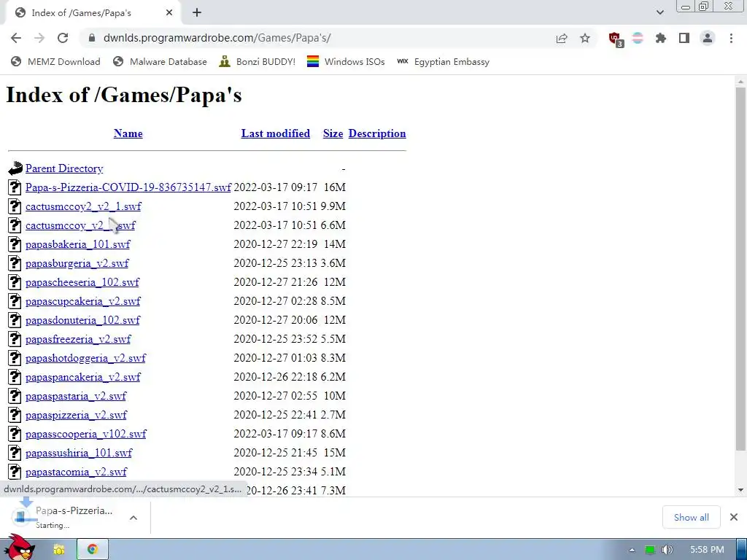This screenshot has height=560, width=747.
Task: Open the Extensions puzzle piece menu
Action: point(661,38)
